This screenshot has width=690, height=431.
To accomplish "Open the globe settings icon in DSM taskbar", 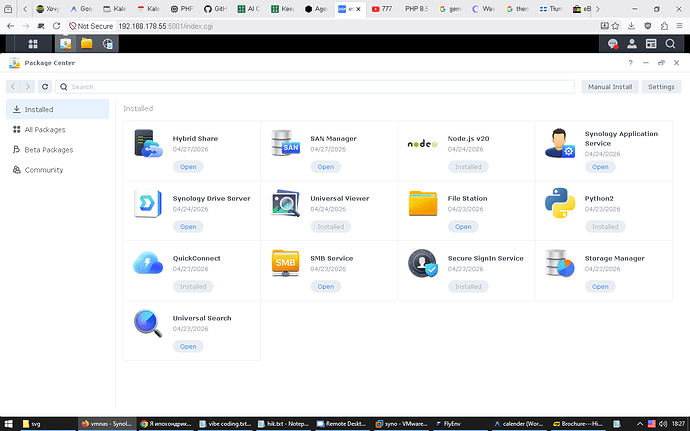I will click(x=108, y=44).
